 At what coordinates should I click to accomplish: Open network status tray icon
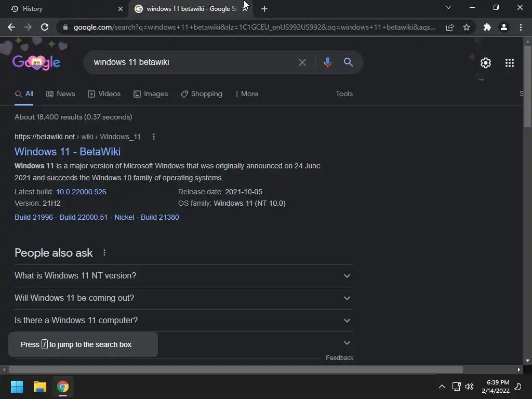click(x=456, y=387)
